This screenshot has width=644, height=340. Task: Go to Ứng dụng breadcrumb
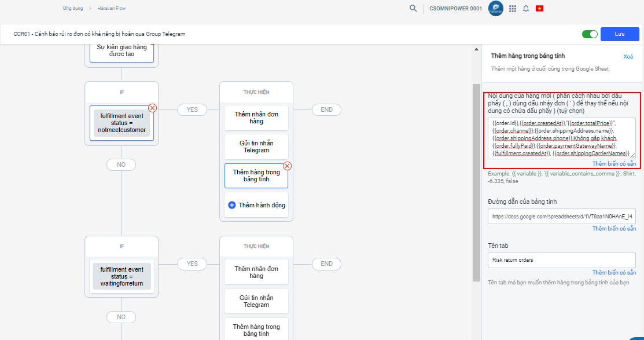click(72, 9)
